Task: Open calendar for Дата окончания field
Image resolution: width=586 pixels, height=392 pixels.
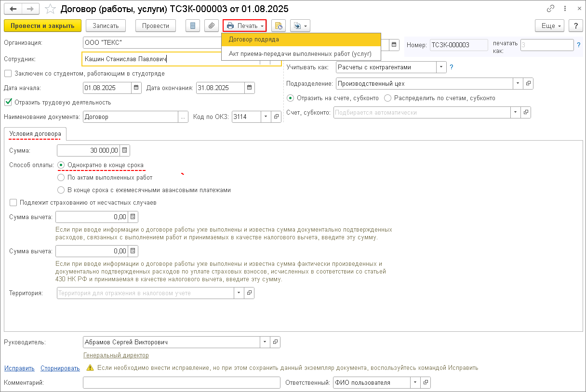Action: tap(249, 88)
